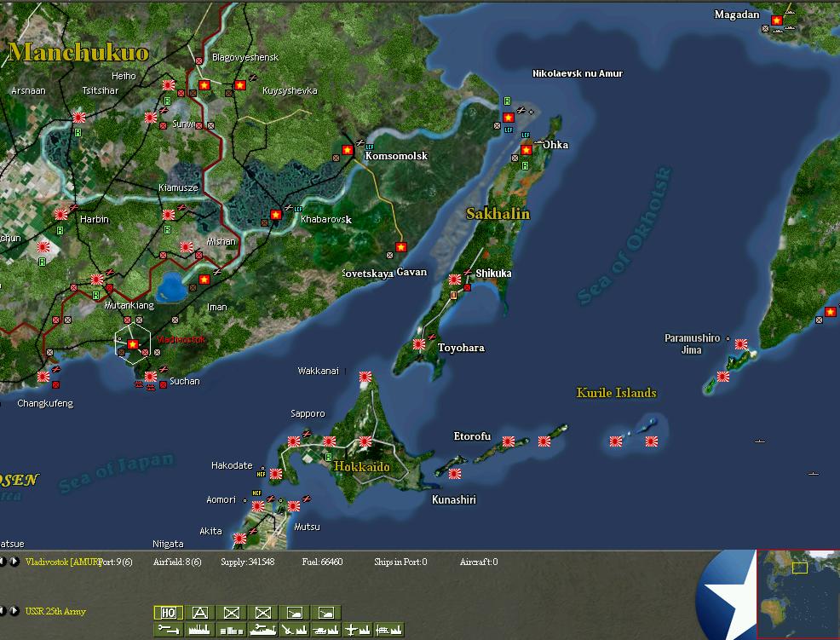This screenshot has width=840, height=640.
Task: Open USSR 25th Army unit link
Action: (x=55, y=611)
